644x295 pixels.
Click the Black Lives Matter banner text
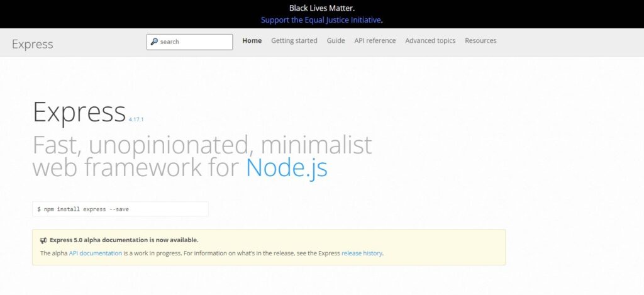click(x=321, y=8)
